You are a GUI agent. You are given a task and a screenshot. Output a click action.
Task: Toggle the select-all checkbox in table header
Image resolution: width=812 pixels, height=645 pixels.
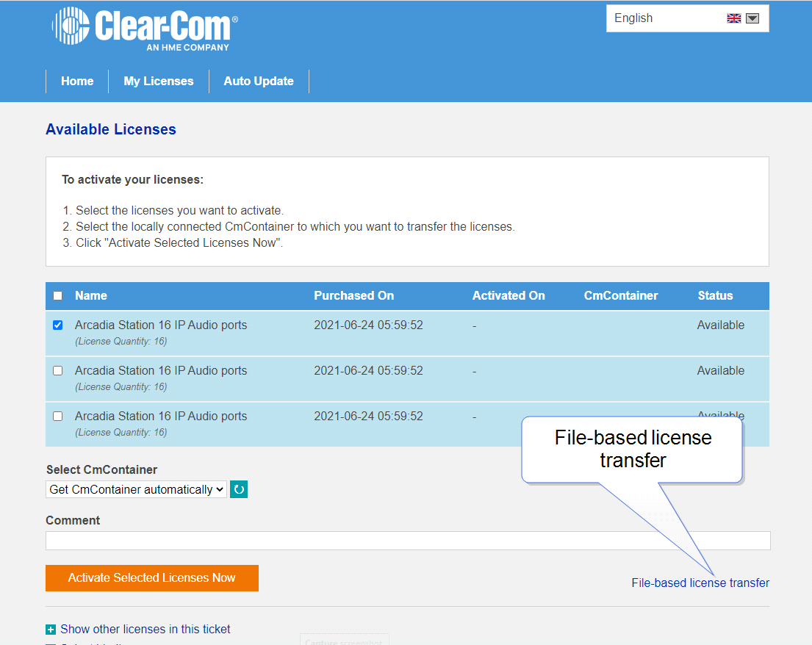point(58,296)
